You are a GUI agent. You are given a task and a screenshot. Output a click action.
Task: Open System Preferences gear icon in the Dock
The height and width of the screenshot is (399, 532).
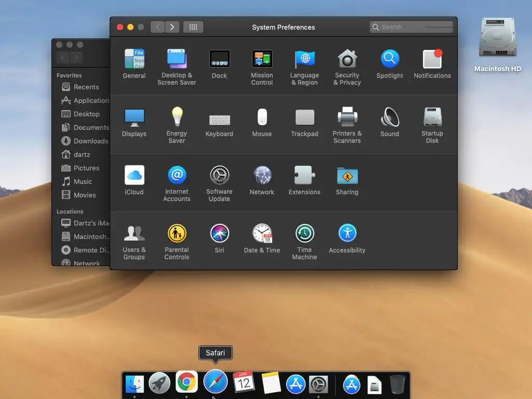tap(318, 384)
